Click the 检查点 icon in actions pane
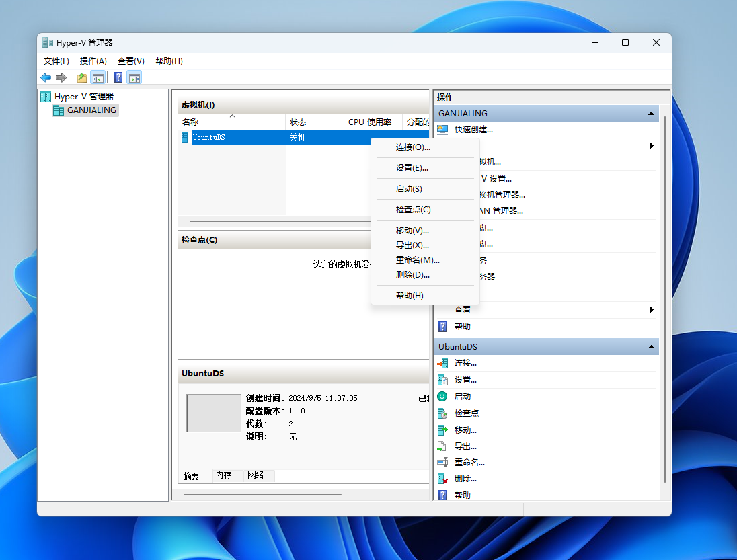Viewport: 737px width, 560px height. [x=442, y=413]
